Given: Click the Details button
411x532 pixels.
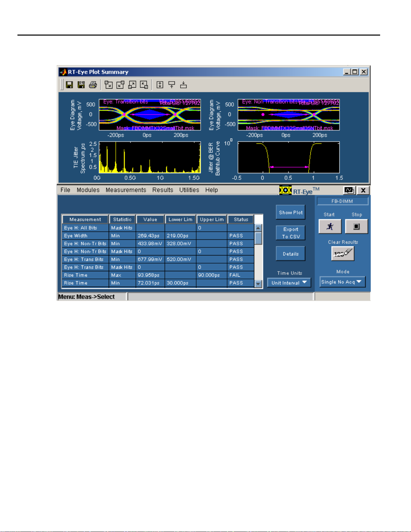Looking at the screenshot, I should click(291, 254).
